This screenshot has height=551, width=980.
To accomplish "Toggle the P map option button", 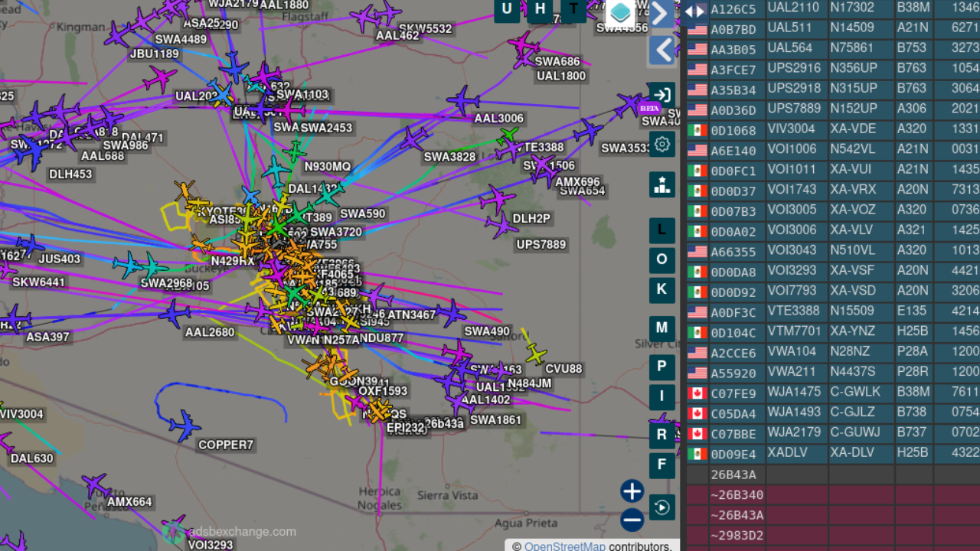I will pos(662,367).
